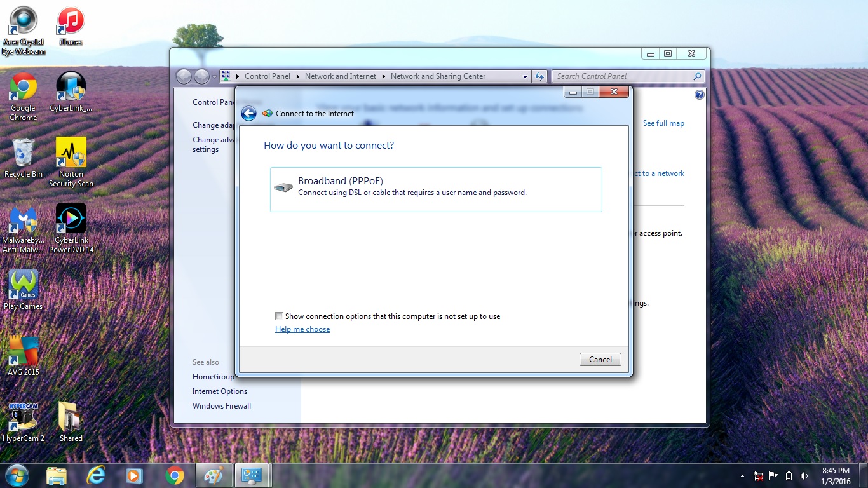
Task: Open Windows Media Player from the taskbar
Action: pyautogui.click(x=135, y=475)
